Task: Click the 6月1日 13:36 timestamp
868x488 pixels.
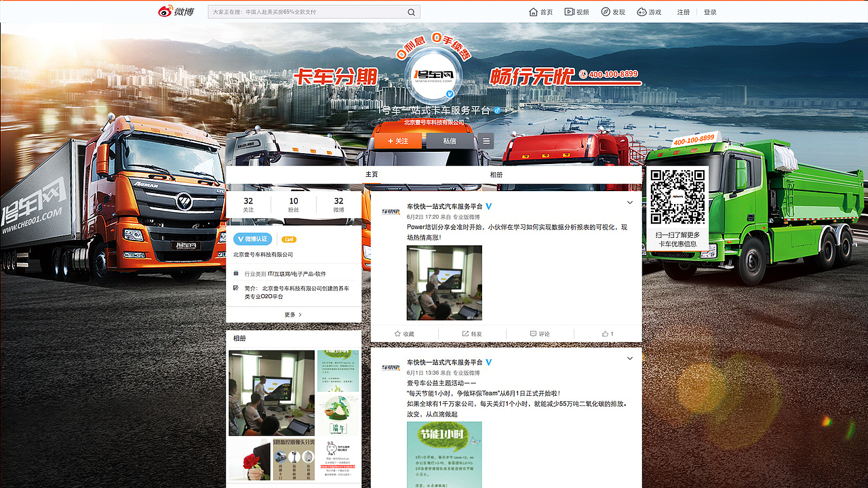Action: pos(422,373)
